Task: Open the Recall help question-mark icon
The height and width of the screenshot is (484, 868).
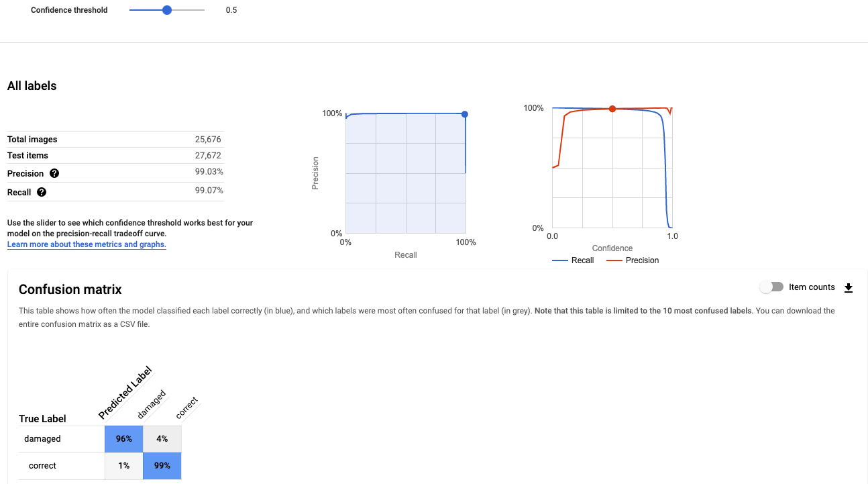Action: pyautogui.click(x=42, y=192)
